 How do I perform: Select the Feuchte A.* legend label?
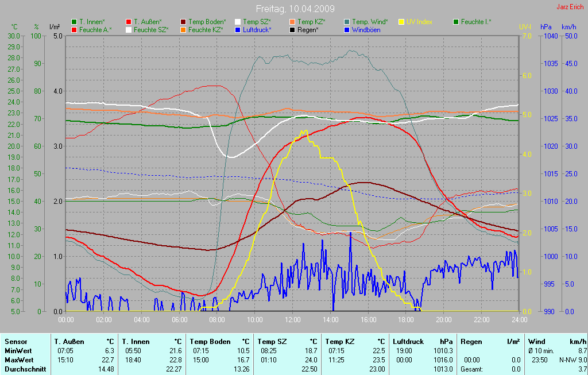coord(95,29)
